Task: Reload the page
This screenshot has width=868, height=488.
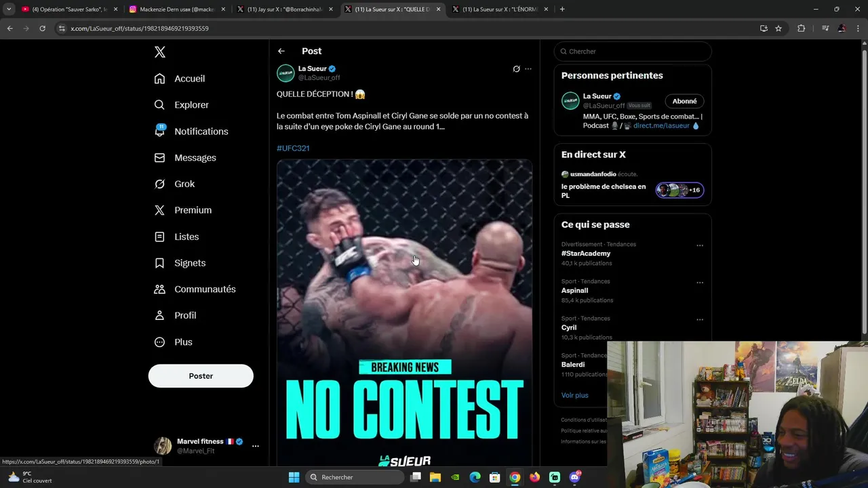Action: pyautogui.click(x=42, y=28)
